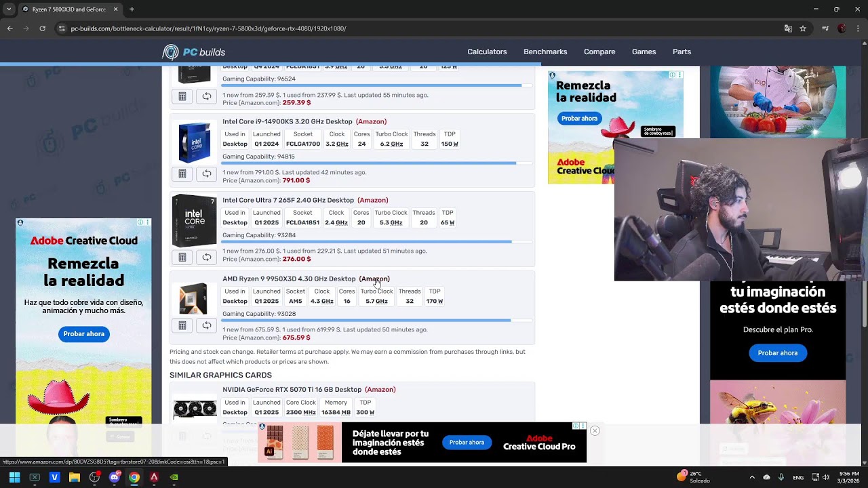Click the calculator icon for Core Ultra 7 265F

click(182, 258)
